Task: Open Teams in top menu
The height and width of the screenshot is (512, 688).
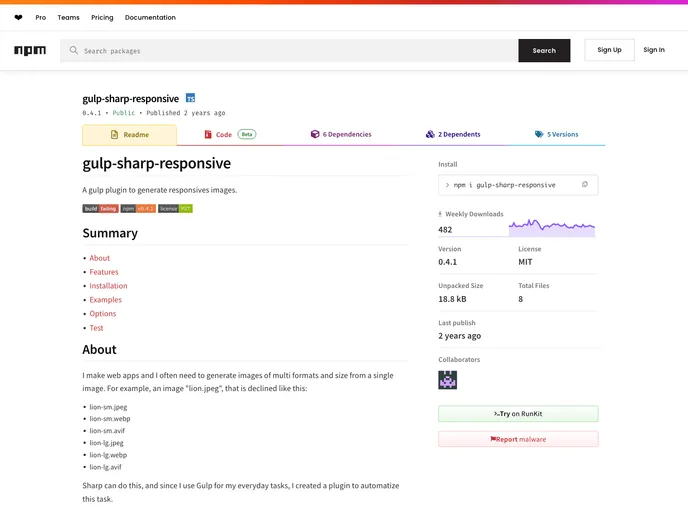Action: (68, 18)
